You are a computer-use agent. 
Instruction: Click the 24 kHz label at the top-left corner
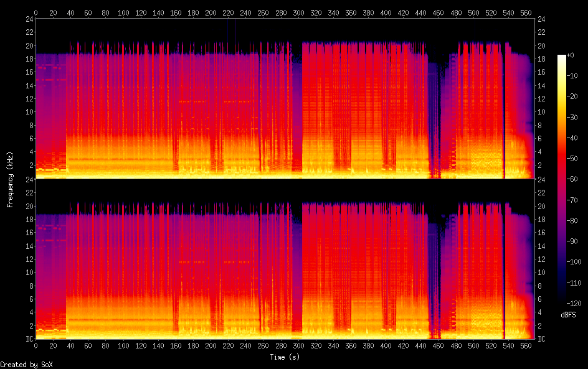coord(29,19)
